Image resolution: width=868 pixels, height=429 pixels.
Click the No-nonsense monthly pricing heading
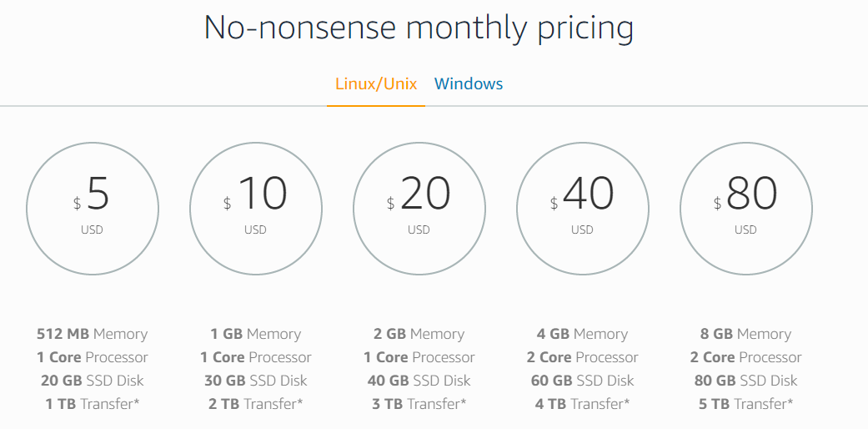pyautogui.click(x=419, y=28)
